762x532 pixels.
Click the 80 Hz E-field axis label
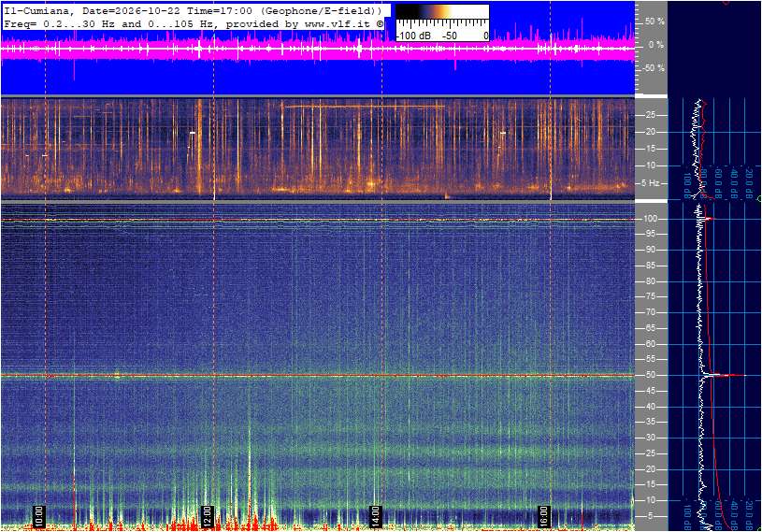(650, 281)
